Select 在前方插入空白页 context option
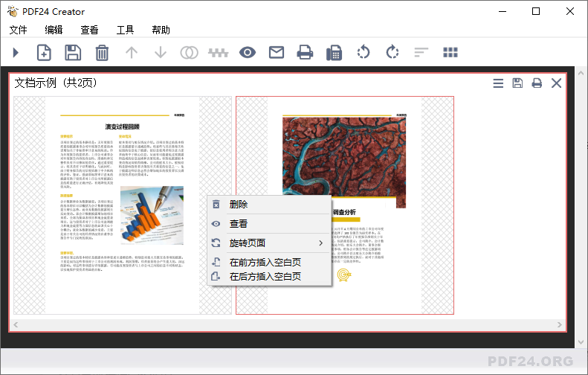 (269, 262)
